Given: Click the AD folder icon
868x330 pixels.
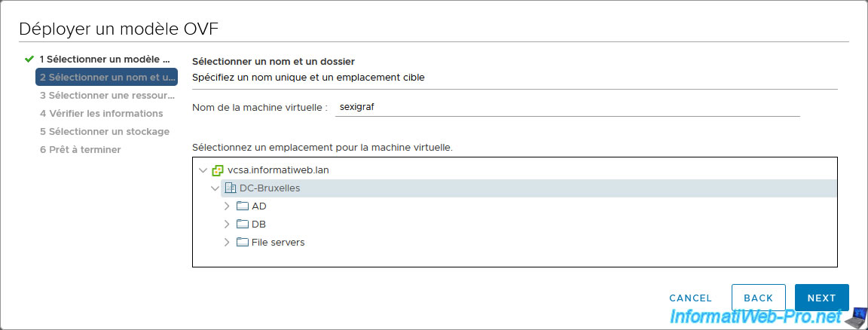Looking at the screenshot, I should (x=242, y=206).
